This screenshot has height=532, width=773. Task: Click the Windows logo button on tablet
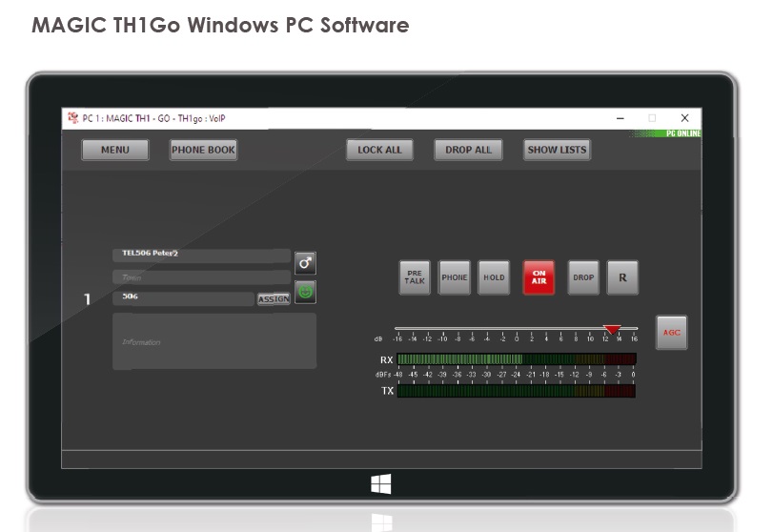point(381,483)
